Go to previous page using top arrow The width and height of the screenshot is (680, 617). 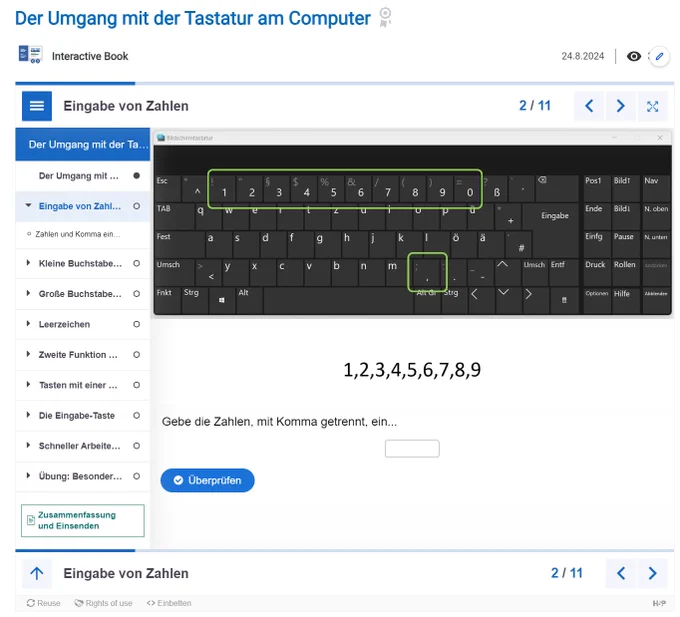(x=589, y=106)
